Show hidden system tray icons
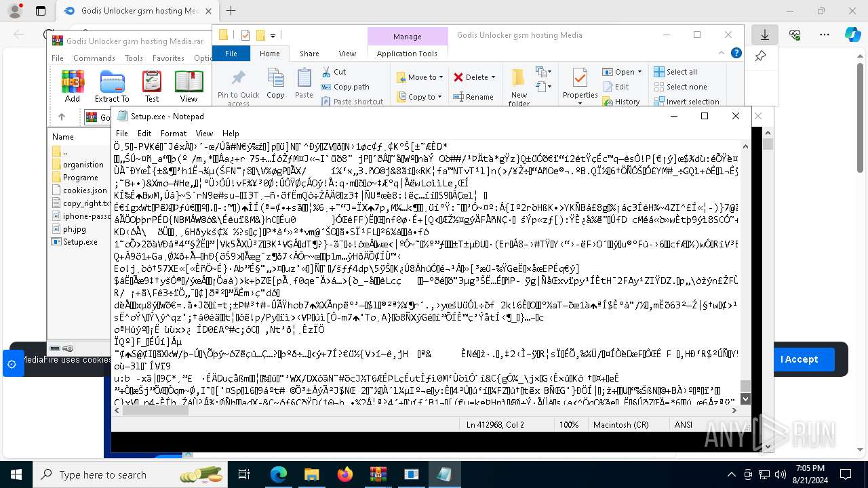 click(x=731, y=474)
